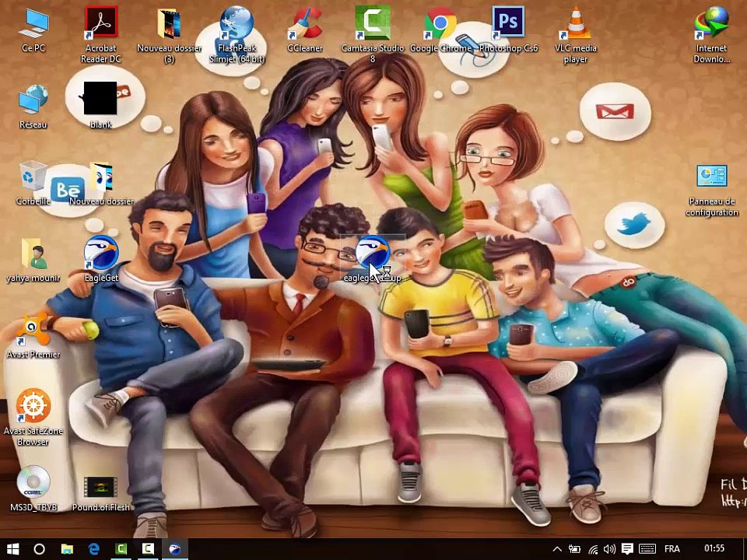Open Wi-Fi network tray icon
Image resolution: width=747 pixels, height=560 pixels.
point(593,550)
